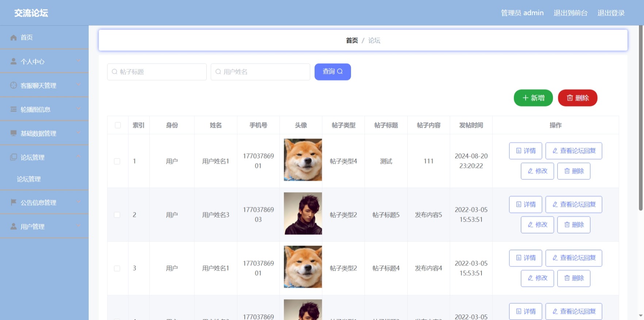Click the trash icon on red 删除 button
Image resolution: width=644 pixels, height=320 pixels.
coord(570,98)
